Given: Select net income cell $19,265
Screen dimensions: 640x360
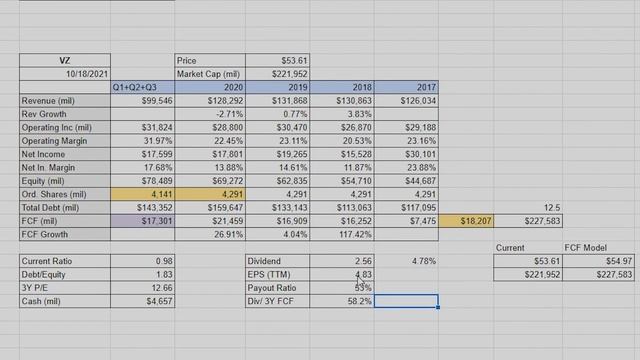Looking at the screenshot, I should (278, 154).
